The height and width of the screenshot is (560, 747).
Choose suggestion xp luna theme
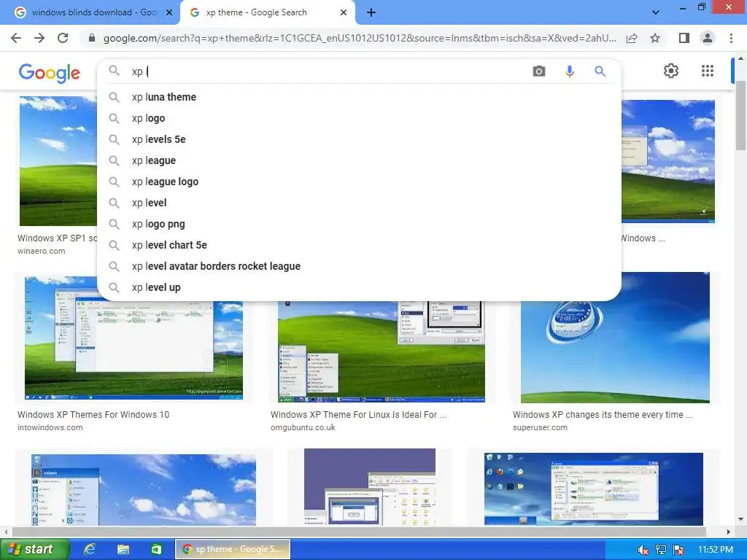(359, 97)
